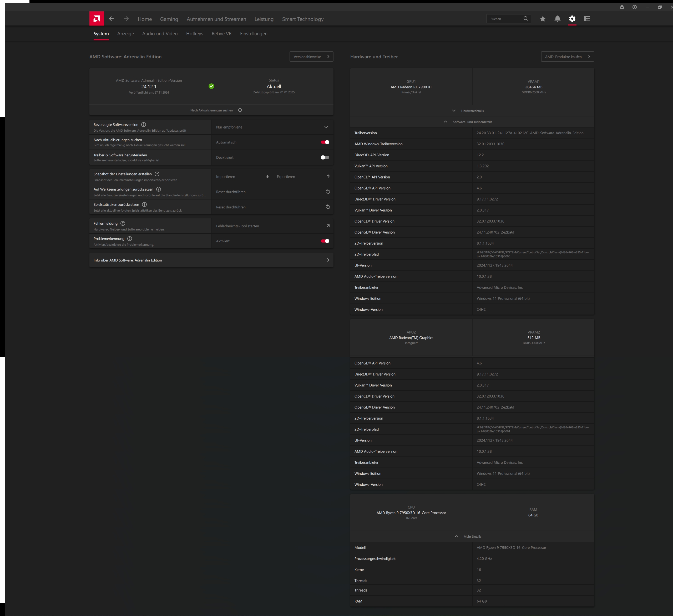This screenshot has width=673, height=616.
Task: Click reset icon for Werkseinstellungen row
Action: point(328,191)
